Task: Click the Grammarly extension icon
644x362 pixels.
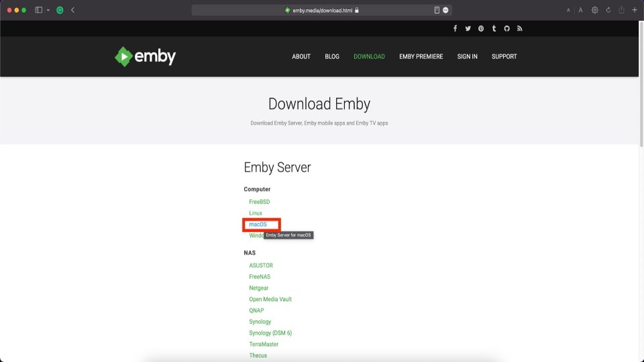Action: coord(60,10)
